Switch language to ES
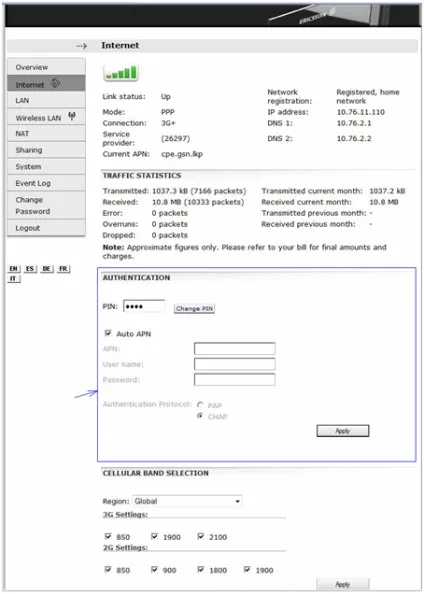 [x=30, y=269]
